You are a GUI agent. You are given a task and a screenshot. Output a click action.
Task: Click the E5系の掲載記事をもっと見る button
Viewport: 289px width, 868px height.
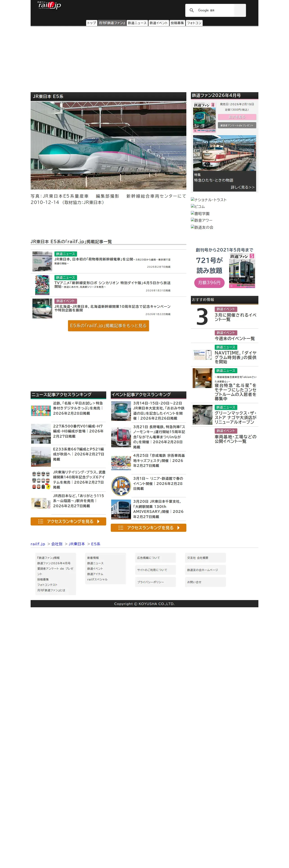(108, 325)
